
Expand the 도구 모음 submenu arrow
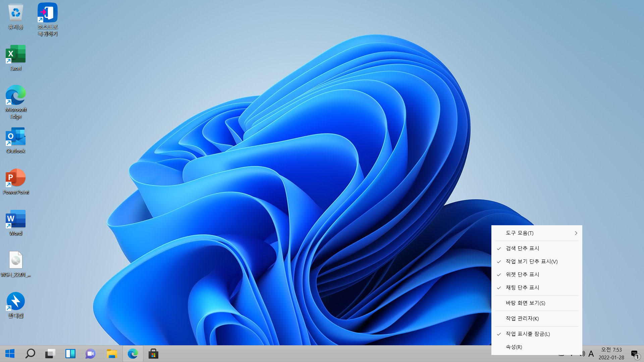tap(576, 233)
